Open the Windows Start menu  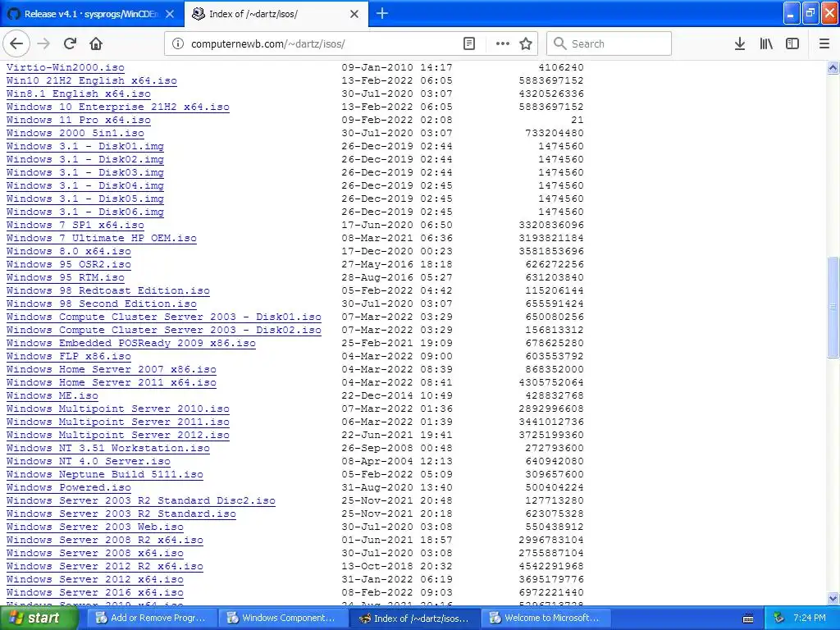click(x=39, y=618)
